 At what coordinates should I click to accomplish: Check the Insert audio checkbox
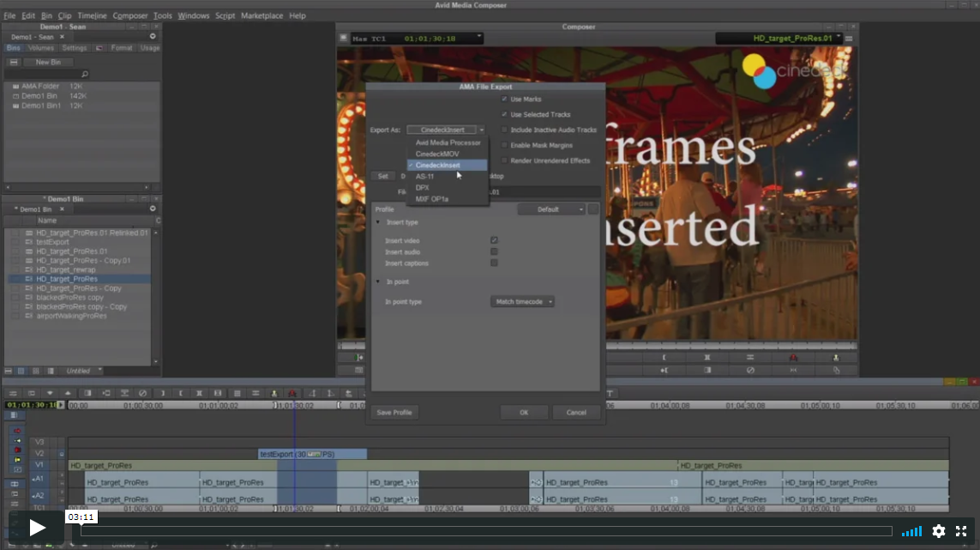click(x=494, y=251)
